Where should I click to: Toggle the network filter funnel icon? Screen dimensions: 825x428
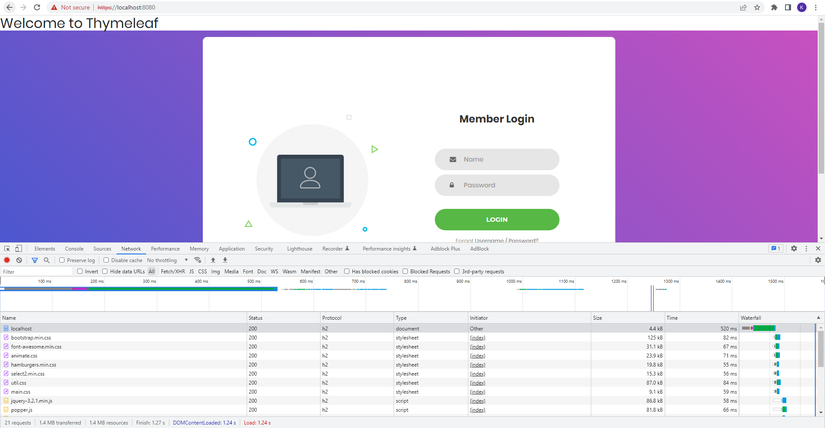coord(35,260)
